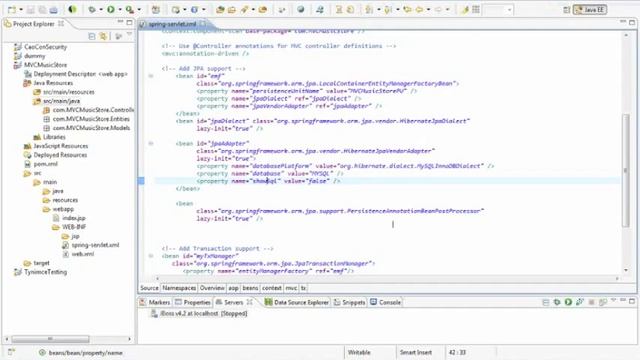This screenshot has height=360, width=640.
Task: Select JBoss v4.2 at localhost server
Action: [x=199, y=313]
